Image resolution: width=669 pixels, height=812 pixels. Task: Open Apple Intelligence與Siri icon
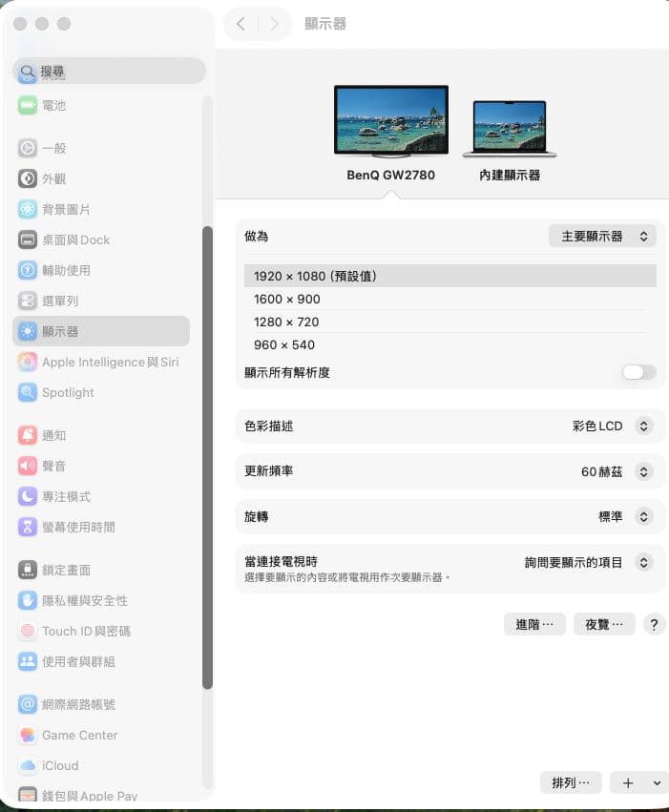point(28,362)
